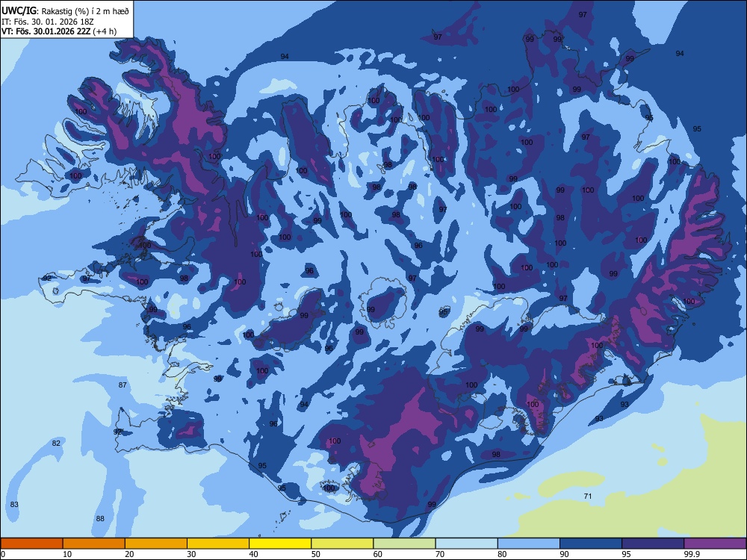The height and width of the screenshot is (560, 747).
Task: Click the '60' legend tick label
Action: pos(378,554)
